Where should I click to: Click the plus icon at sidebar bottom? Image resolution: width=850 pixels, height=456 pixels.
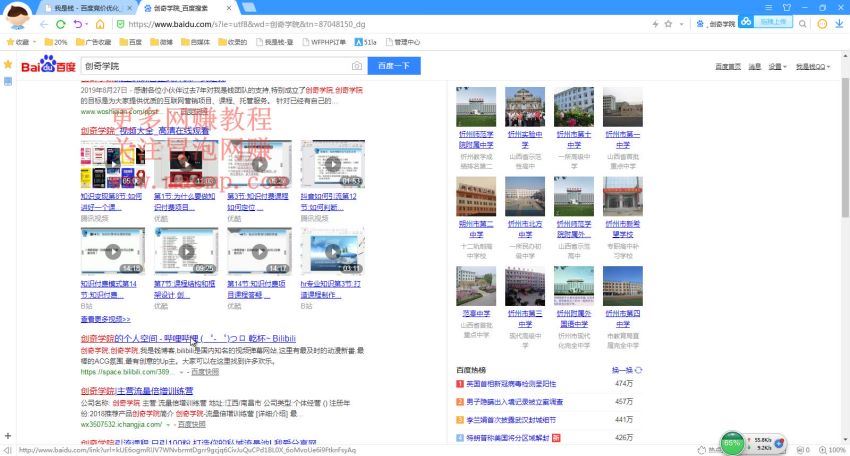[8, 436]
